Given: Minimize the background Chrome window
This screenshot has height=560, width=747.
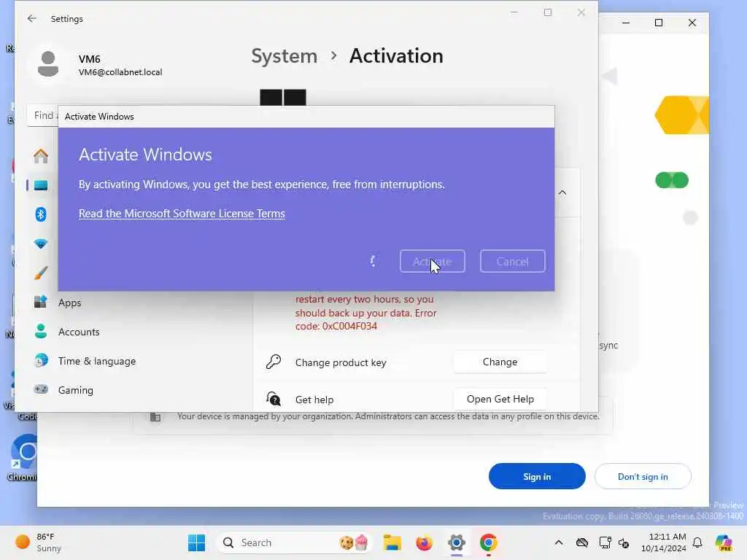Looking at the screenshot, I should click(x=626, y=23).
